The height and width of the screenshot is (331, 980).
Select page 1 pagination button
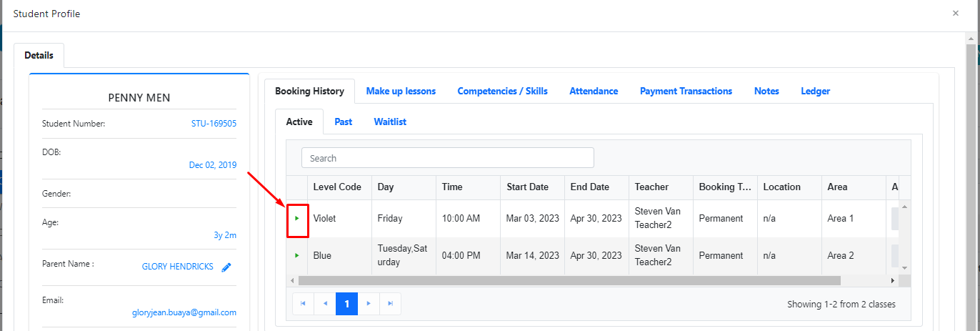coord(346,304)
